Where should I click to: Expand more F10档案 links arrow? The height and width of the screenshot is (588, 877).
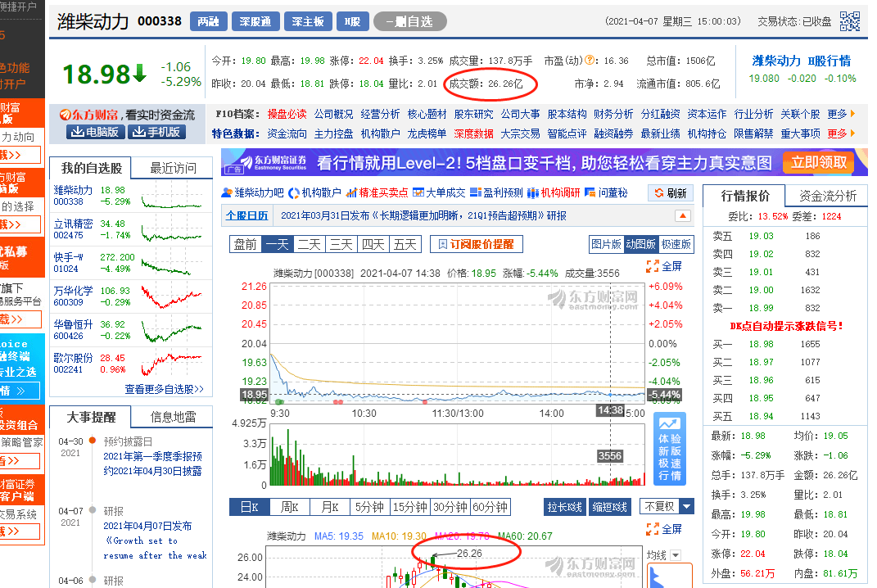(x=853, y=114)
